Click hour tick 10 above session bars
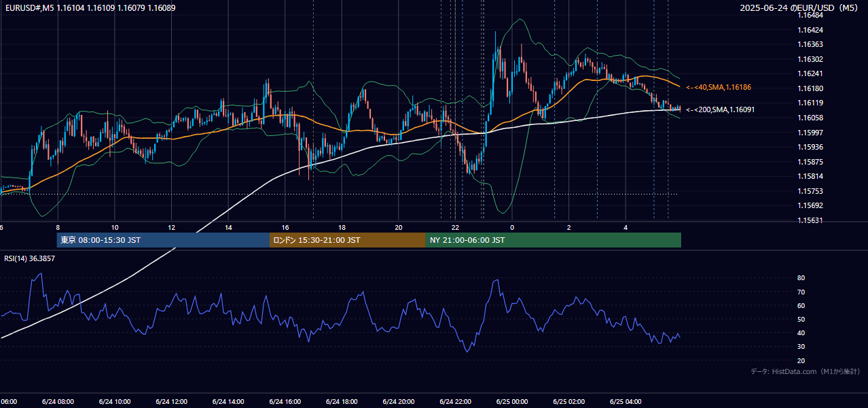This screenshot has height=408, width=868. pyautogui.click(x=115, y=227)
